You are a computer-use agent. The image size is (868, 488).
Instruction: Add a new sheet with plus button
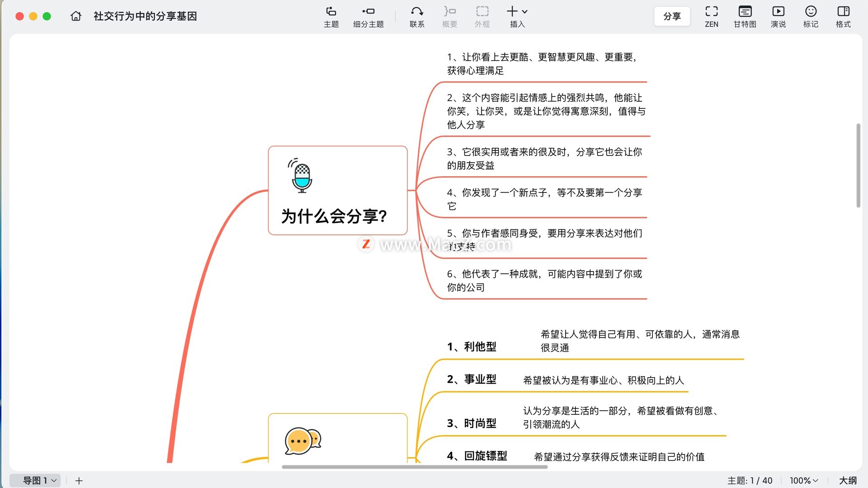click(x=79, y=480)
